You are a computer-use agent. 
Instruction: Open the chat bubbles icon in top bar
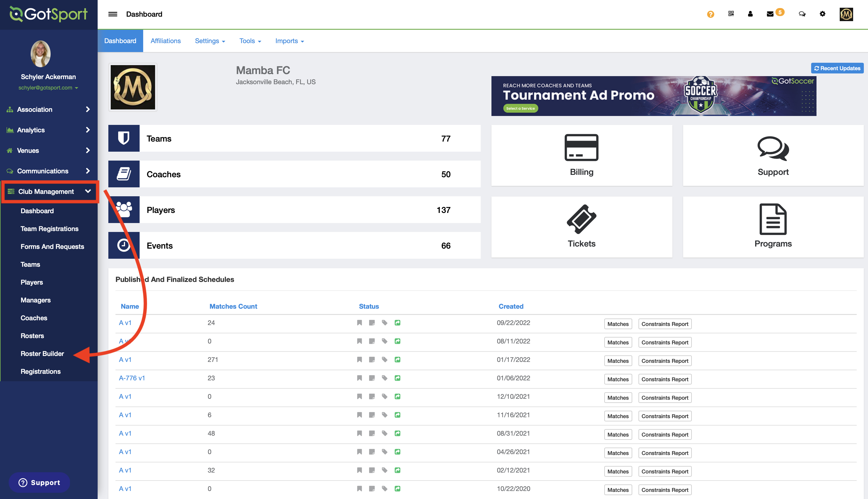tap(802, 14)
